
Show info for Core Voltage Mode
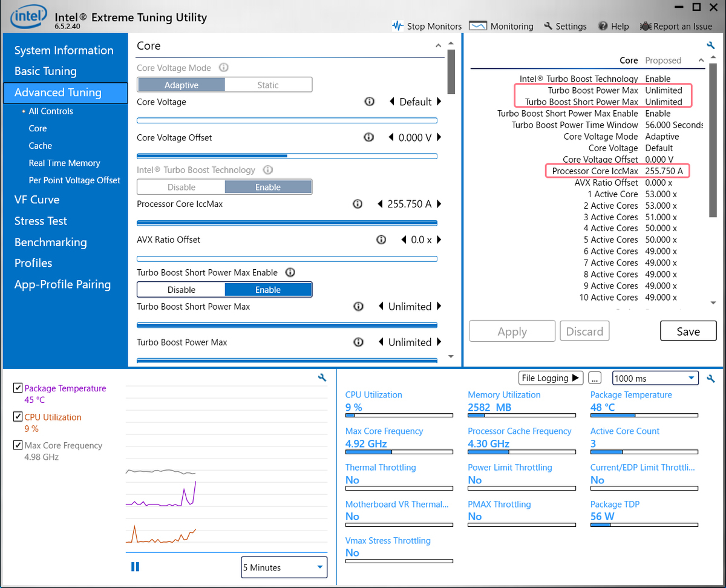(x=223, y=68)
